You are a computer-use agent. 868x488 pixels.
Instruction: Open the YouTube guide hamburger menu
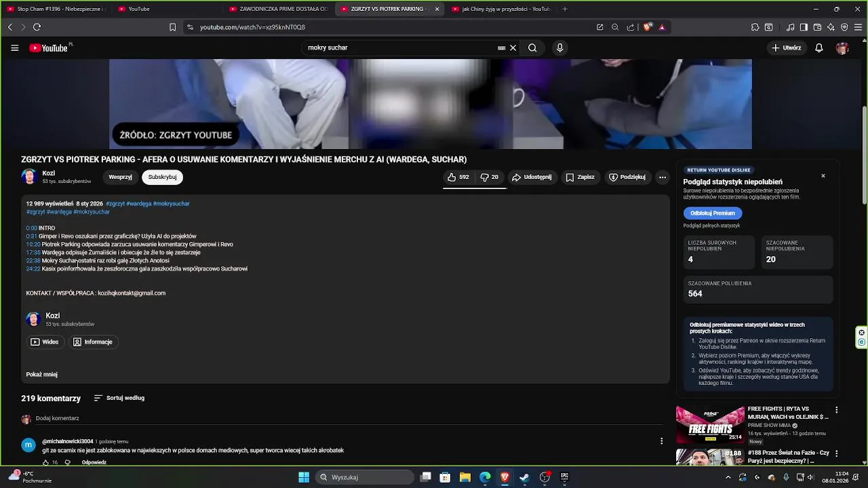[x=14, y=48]
